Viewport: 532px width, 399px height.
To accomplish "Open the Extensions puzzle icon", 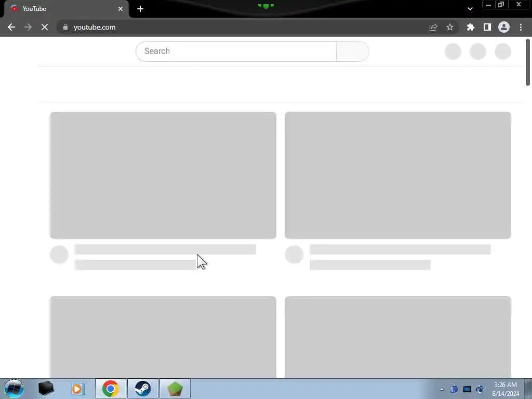I will click(x=471, y=27).
